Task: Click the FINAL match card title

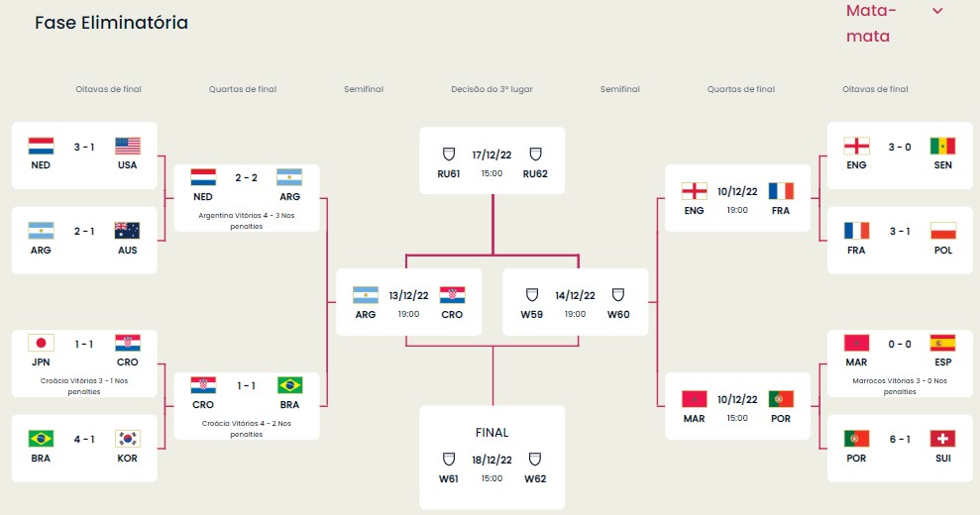Action: pyautogui.click(x=491, y=432)
